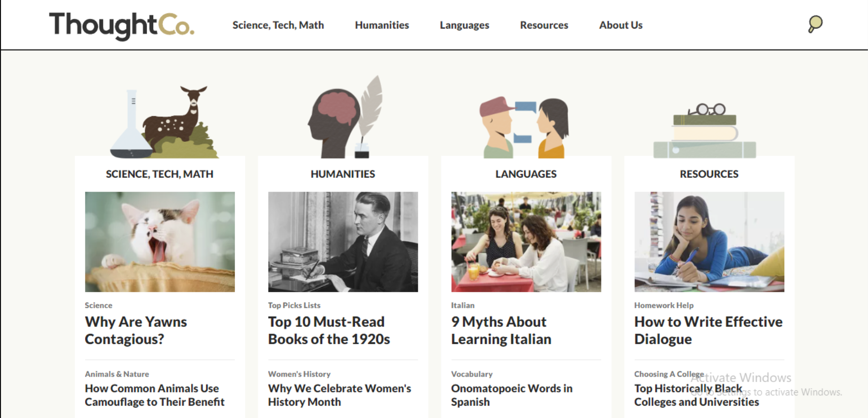Read "Why Are Yawns Contagious?" article
The width and height of the screenshot is (868, 418).
point(136,330)
